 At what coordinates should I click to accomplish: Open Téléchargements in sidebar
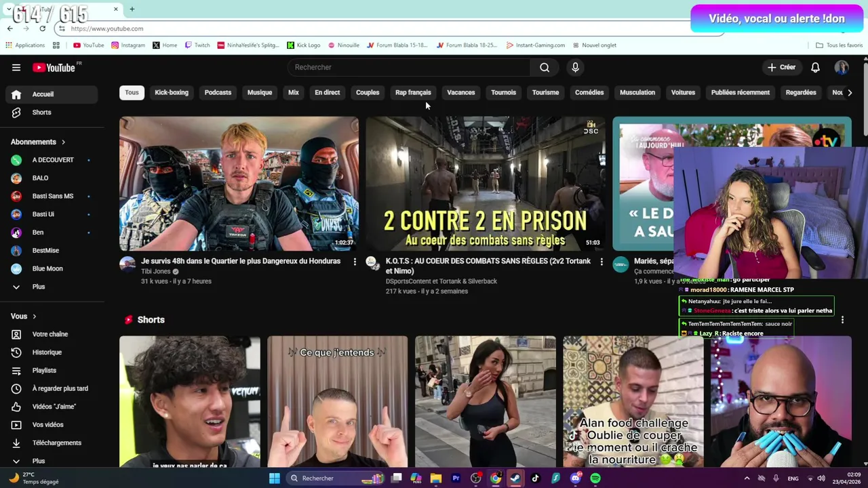click(x=52, y=443)
